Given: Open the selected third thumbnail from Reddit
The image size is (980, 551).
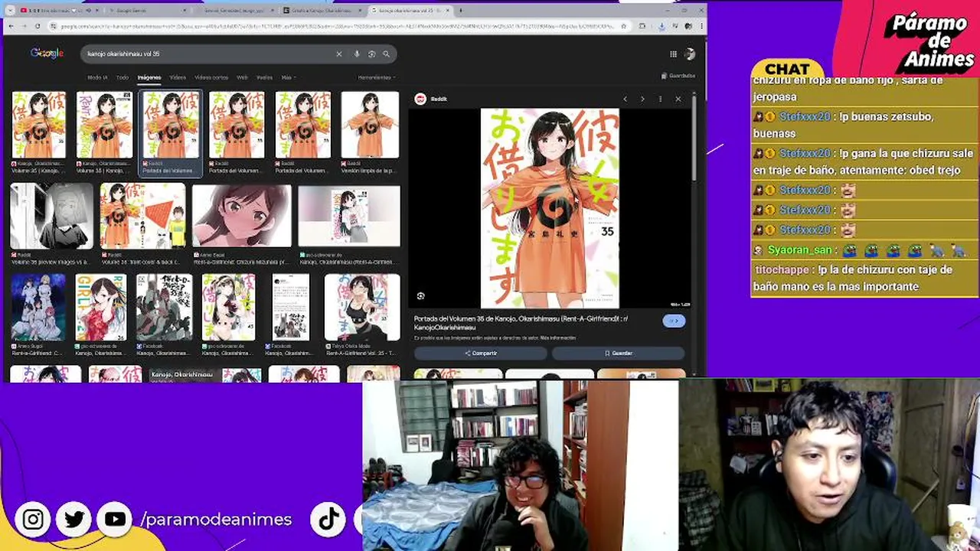Looking at the screenshot, I should tap(170, 125).
